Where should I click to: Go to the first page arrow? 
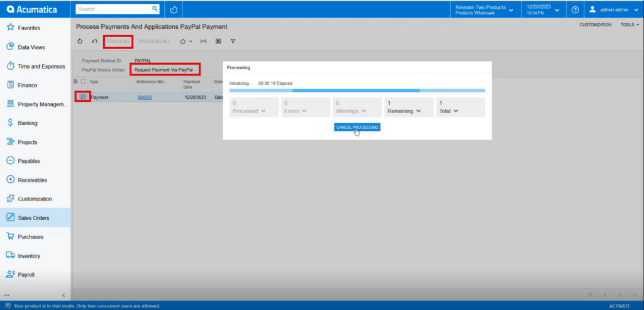590,295
